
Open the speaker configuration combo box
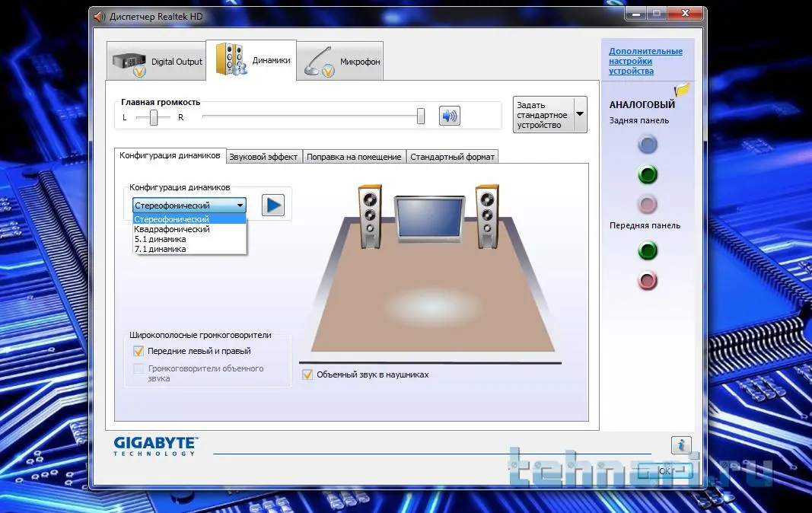pyautogui.click(x=189, y=206)
